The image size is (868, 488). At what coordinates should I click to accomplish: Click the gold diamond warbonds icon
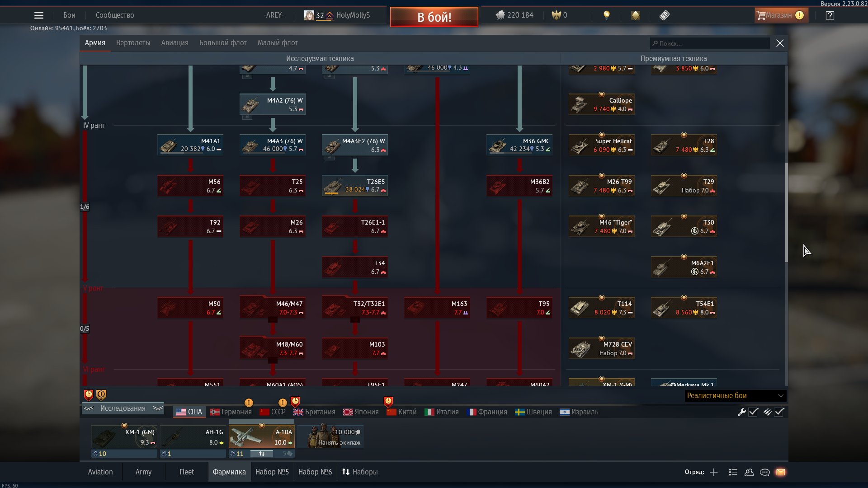[x=636, y=15]
